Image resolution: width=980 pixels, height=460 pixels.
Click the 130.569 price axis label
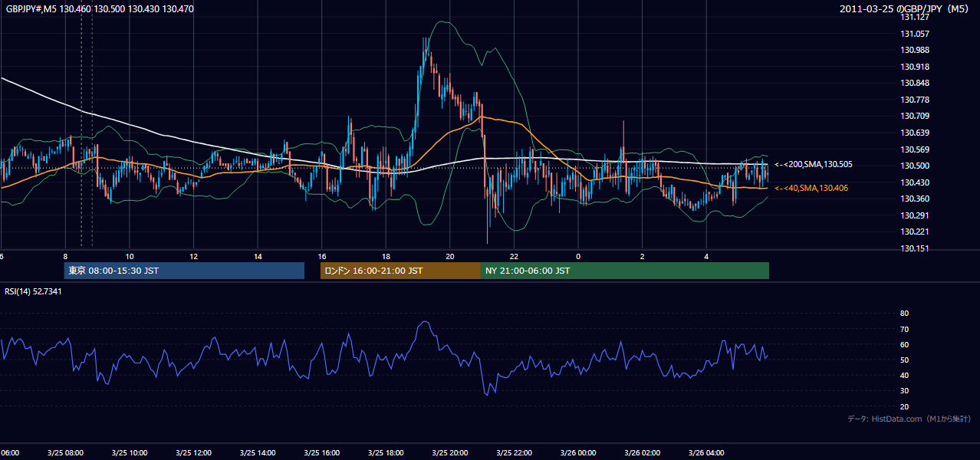[915, 149]
